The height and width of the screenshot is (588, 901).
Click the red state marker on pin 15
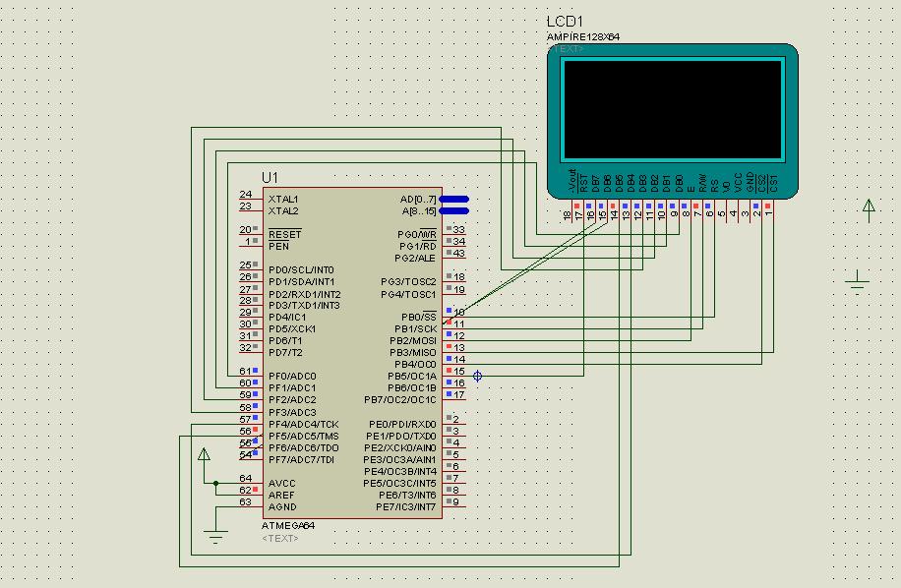[x=449, y=371]
